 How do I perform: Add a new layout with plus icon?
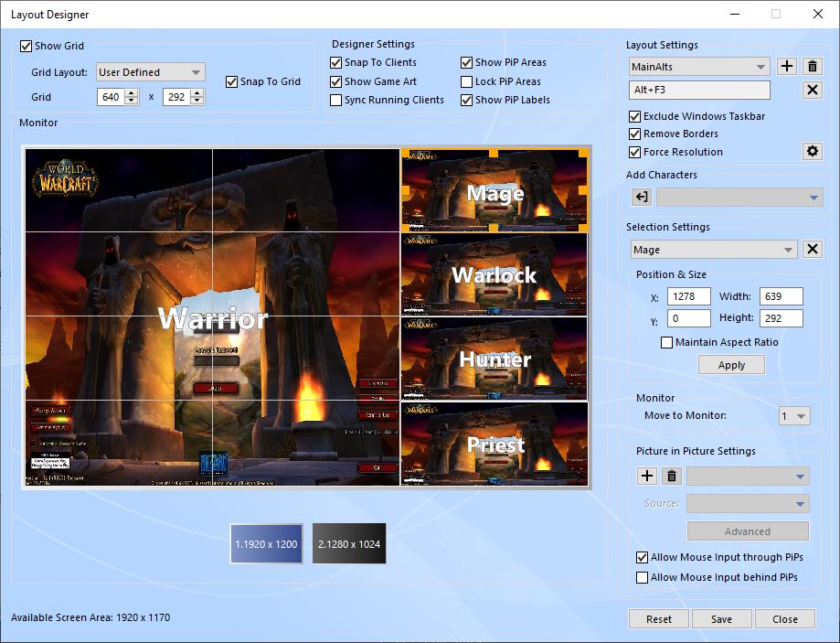point(786,67)
